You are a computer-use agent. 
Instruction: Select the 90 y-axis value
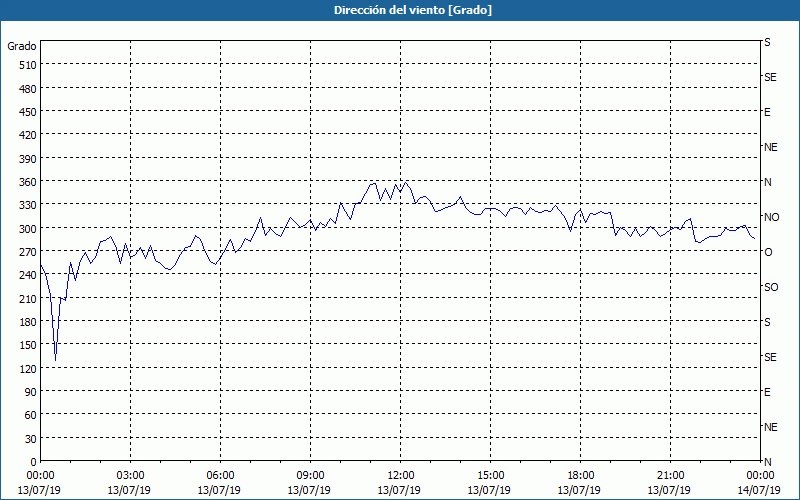[x=31, y=392]
